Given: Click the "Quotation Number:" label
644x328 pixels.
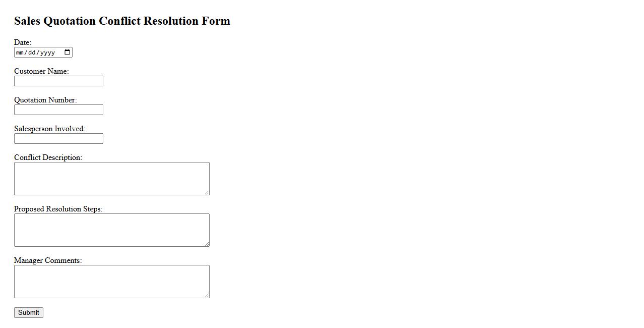Looking at the screenshot, I should click(45, 100).
